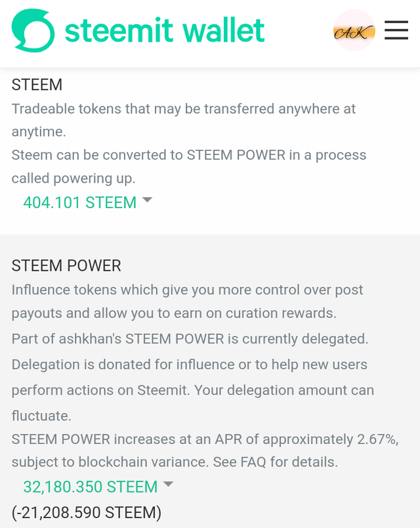Click the APR 2.67% sentence
420x528 pixels.
(x=205, y=439)
